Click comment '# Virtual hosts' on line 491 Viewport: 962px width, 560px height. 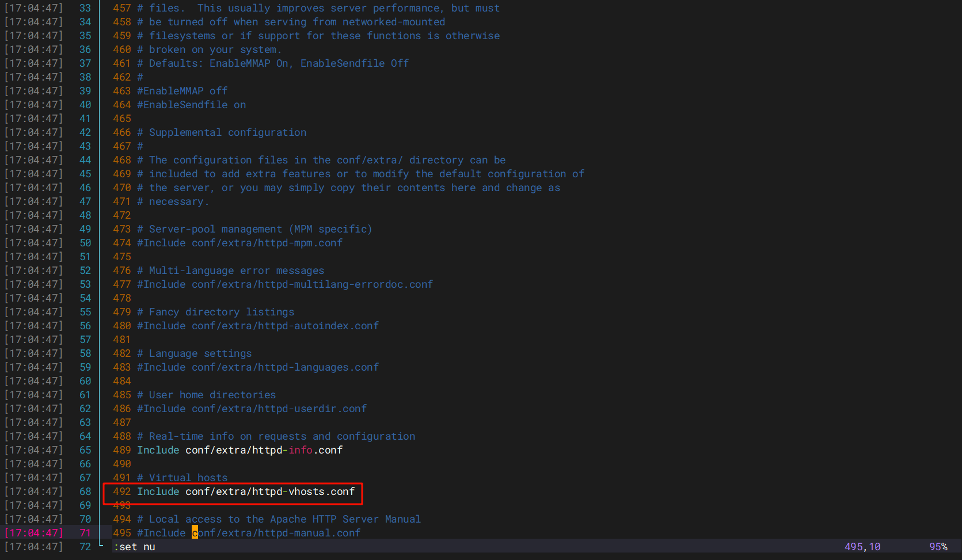click(182, 478)
